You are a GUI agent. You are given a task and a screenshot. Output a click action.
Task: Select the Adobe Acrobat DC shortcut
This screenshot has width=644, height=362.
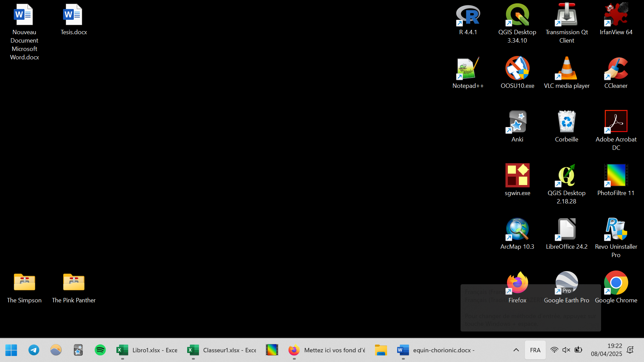tap(616, 131)
